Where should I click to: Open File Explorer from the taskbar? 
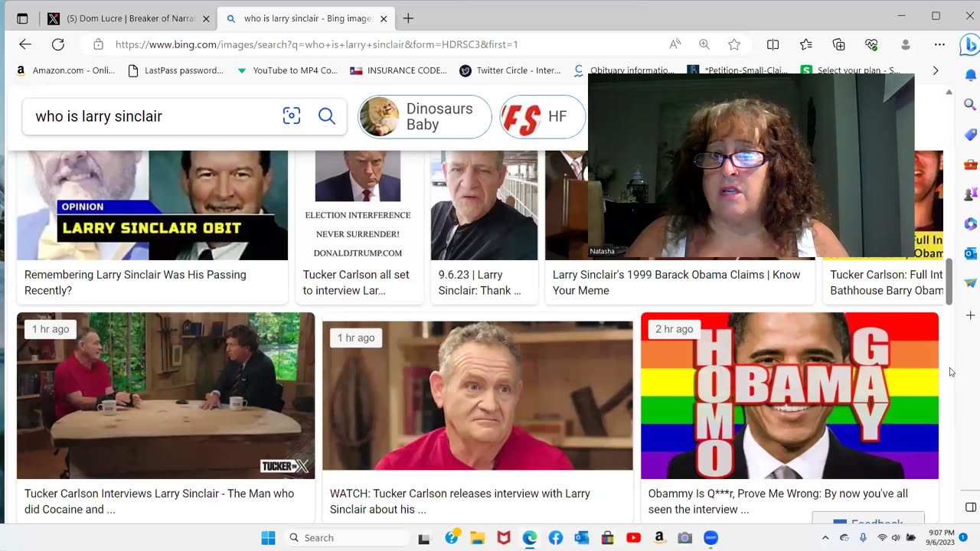[478, 538]
